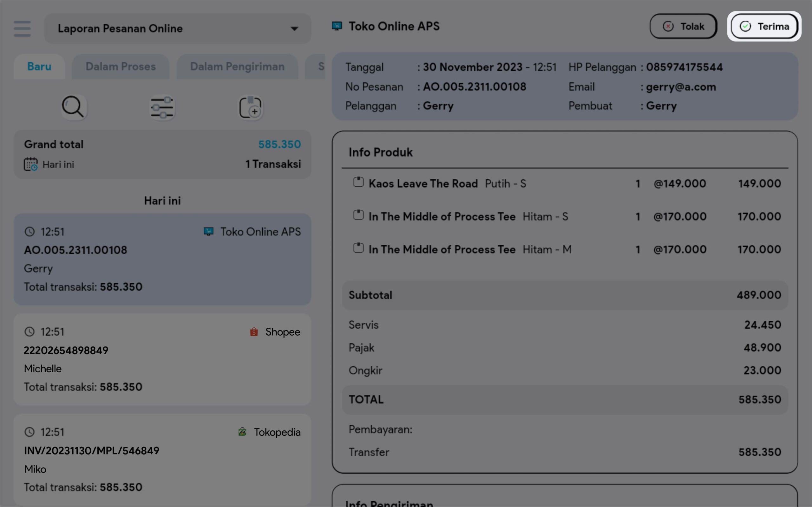Open the filter sliders icon

coord(162,108)
